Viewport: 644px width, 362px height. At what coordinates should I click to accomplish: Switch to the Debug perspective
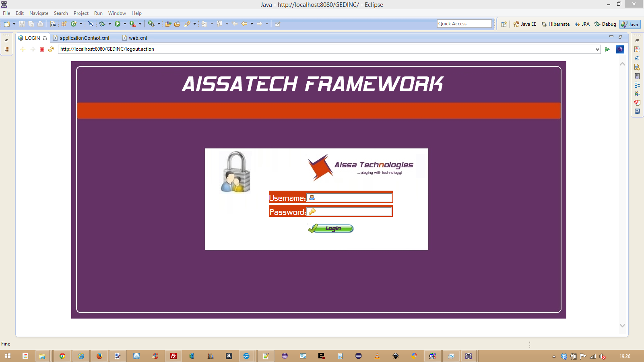[x=605, y=24]
